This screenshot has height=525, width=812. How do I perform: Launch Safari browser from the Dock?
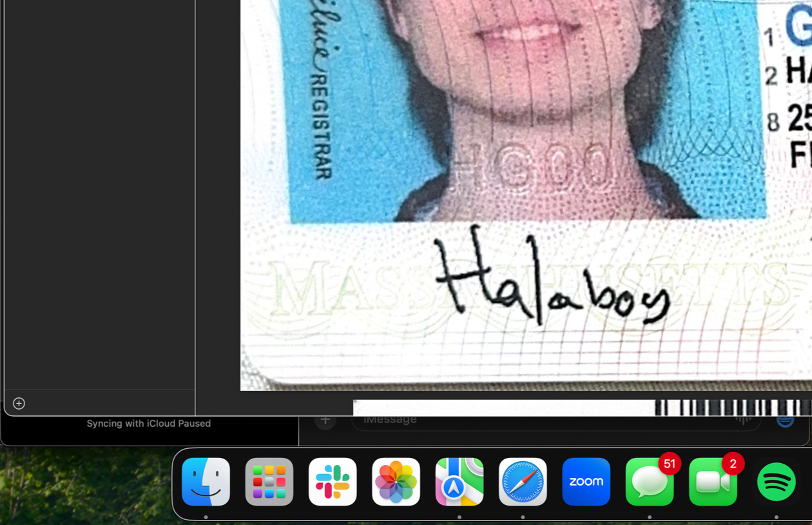(x=523, y=482)
